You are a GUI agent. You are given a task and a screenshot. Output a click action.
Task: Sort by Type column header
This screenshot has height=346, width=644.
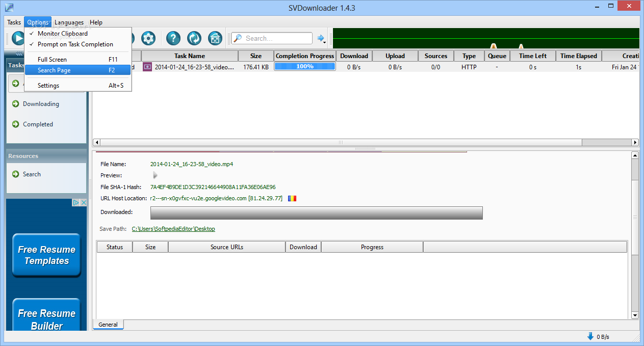pyautogui.click(x=469, y=56)
